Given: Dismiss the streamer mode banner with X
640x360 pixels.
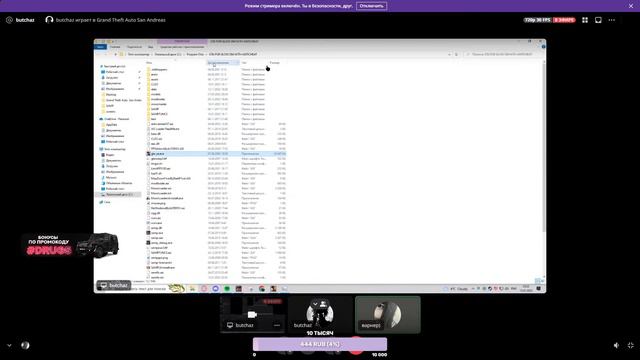Looking at the screenshot, I should tap(631, 6).
